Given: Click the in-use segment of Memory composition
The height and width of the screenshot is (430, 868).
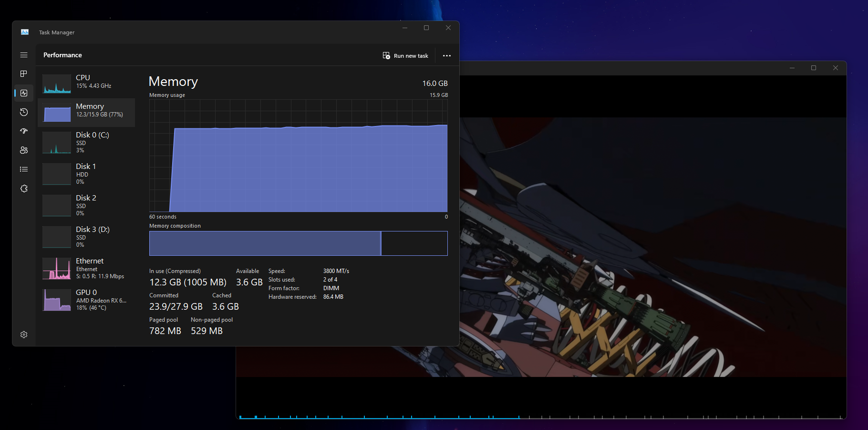Looking at the screenshot, I should [265, 243].
